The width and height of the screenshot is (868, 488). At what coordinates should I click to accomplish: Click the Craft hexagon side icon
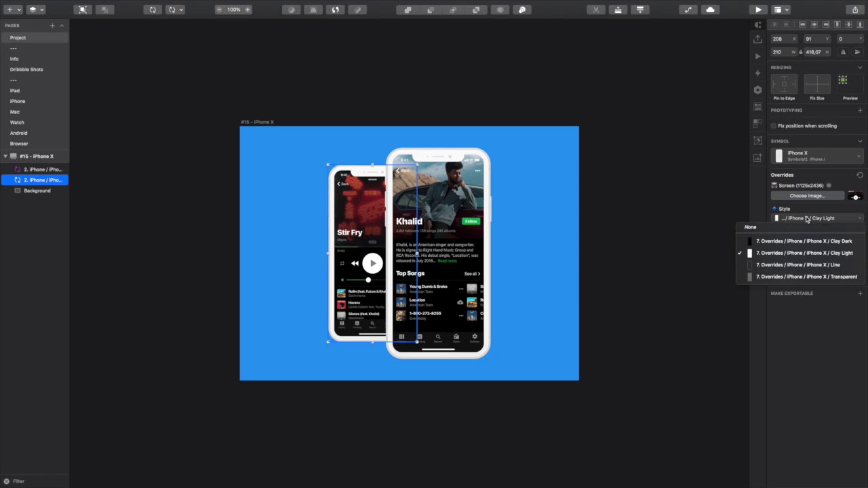pyautogui.click(x=758, y=90)
